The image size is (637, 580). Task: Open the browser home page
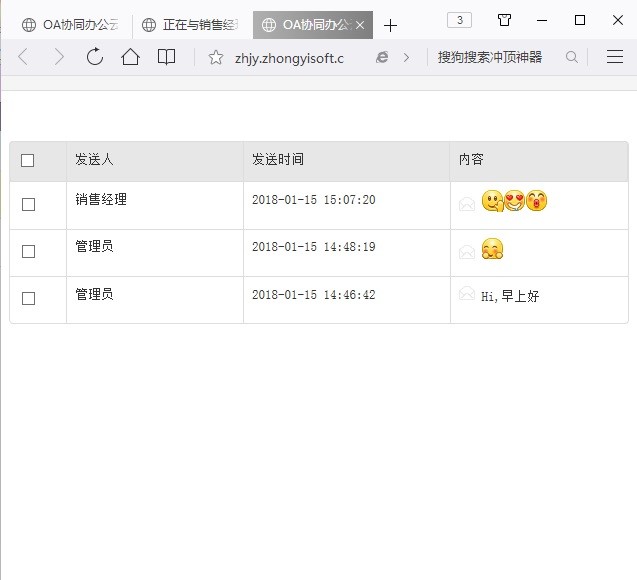pyautogui.click(x=130, y=57)
